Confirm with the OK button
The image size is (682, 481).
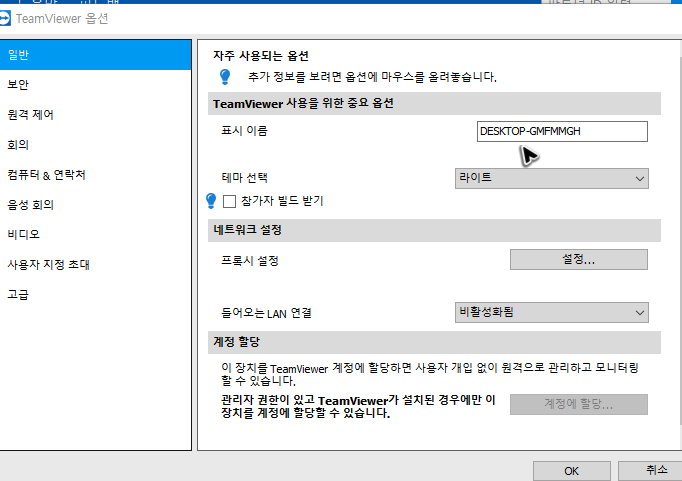572,471
